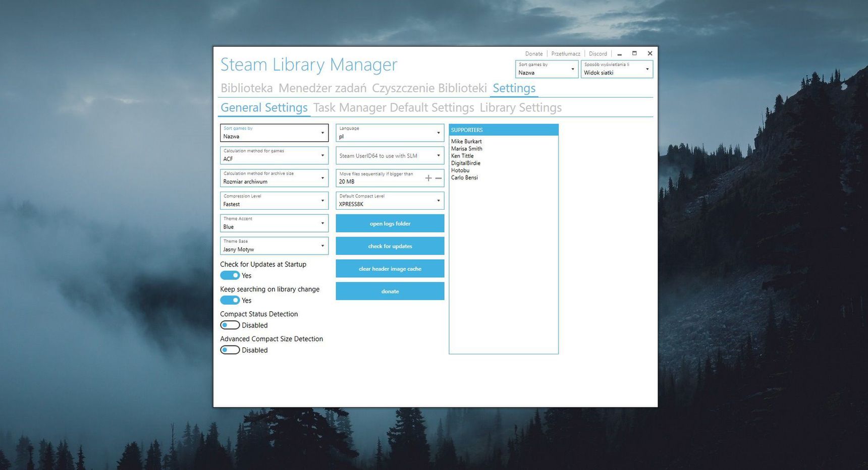Image resolution: width=868 pixels, height=470 pixels.
Task: Select the General Settings sub-tab
Action: [x=264, y=108]
